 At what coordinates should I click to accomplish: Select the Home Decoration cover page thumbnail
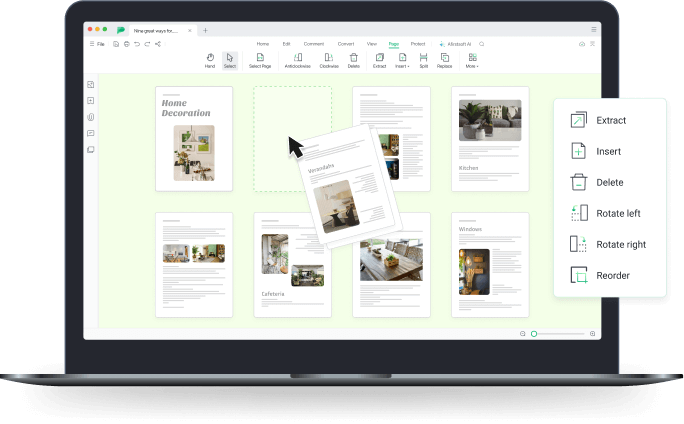pos(194,139)
